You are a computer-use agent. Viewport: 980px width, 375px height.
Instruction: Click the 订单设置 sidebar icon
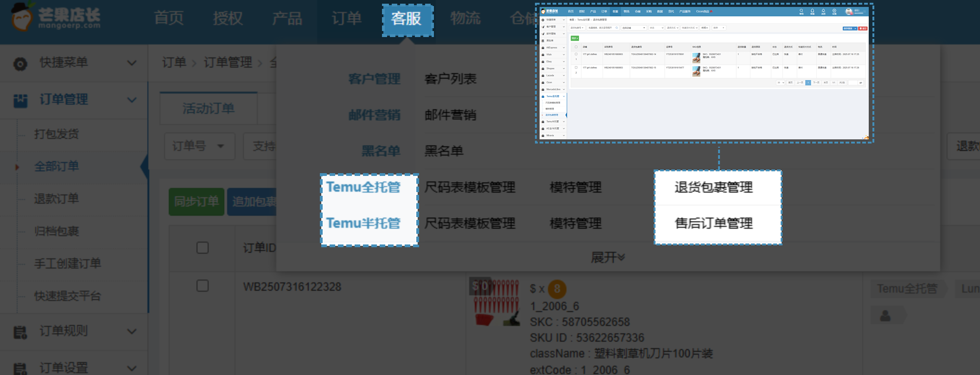coord(20,369)
